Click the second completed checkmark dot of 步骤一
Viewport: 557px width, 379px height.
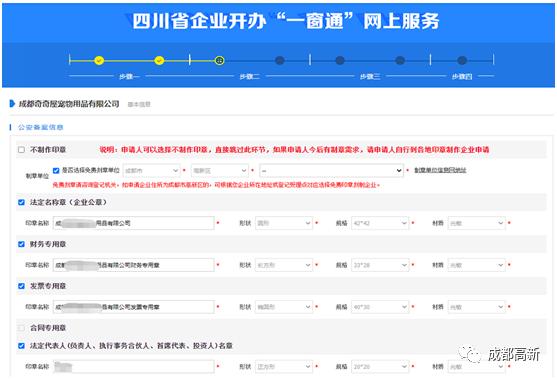click(159, 60)
